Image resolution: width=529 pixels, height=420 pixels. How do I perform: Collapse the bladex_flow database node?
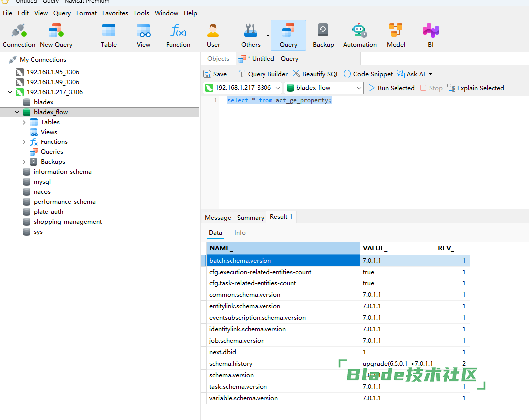(x=17, y=112)
